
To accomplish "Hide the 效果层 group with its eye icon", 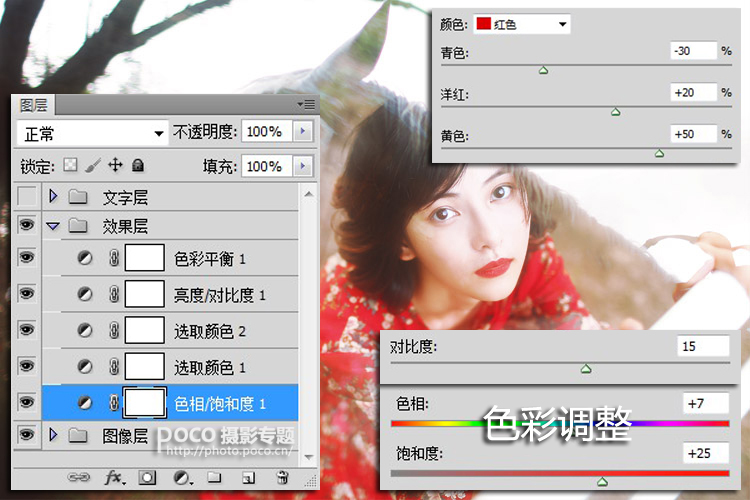I will [x=27, y=224].
